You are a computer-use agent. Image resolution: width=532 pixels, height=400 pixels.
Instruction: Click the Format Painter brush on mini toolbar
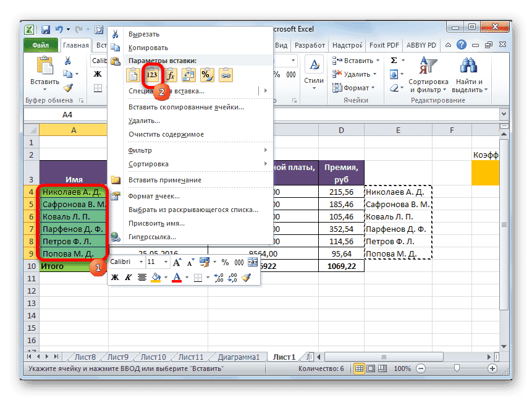click(x=247, y=276)
